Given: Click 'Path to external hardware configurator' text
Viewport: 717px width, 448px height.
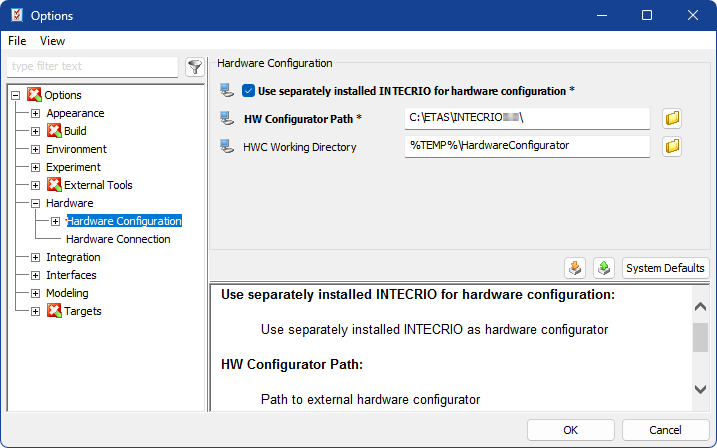Looking at the screenshot, I should point(370,400).
